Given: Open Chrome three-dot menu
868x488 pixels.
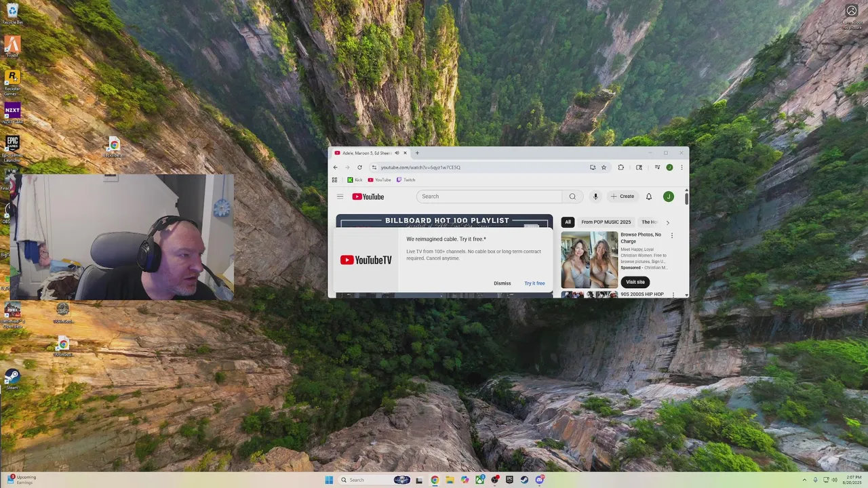Looking at the screenshot, I should tap(682, 167).
